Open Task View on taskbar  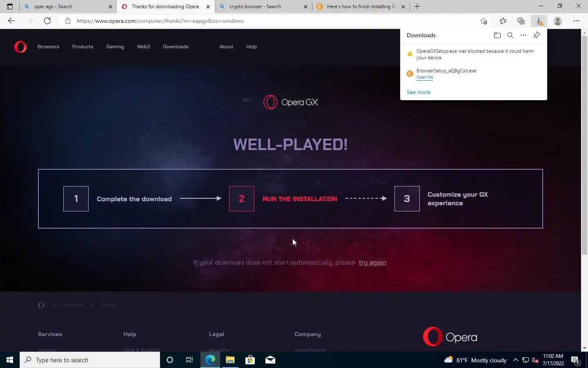[189, 360]
